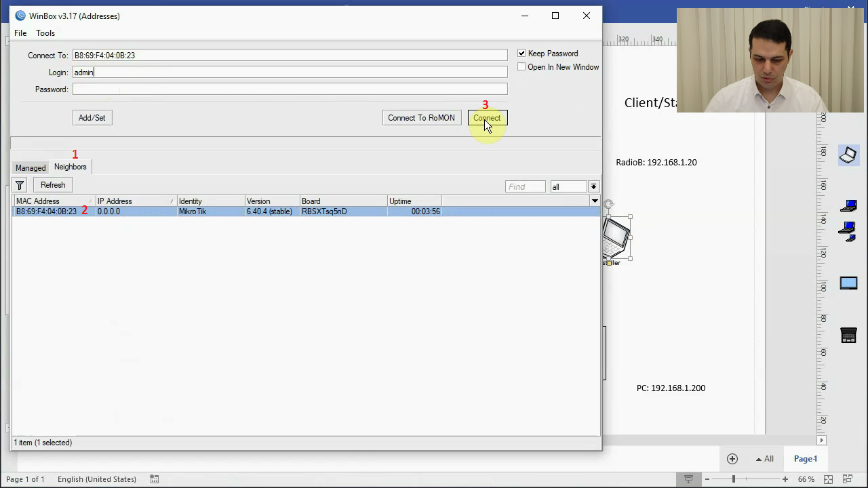Click the zoom out minus button in Visio
This screenshot has width=868, height=488.
coord(707,479)
